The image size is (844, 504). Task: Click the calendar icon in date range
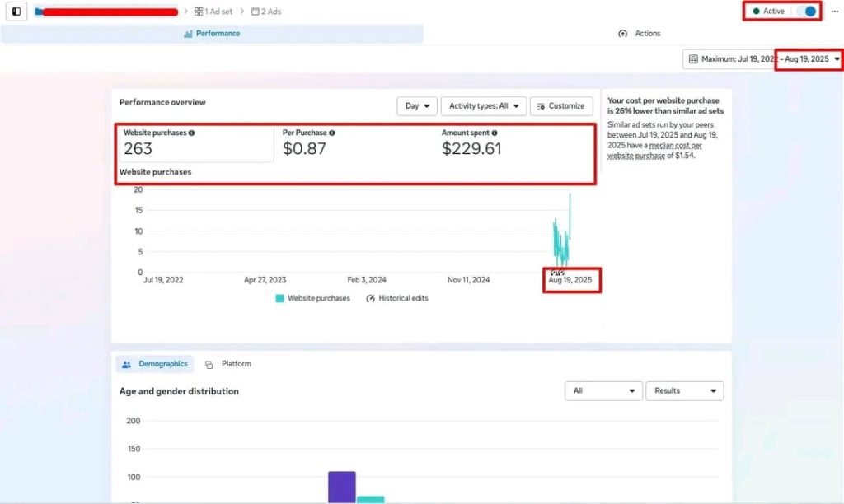click(x=693, y=59)
